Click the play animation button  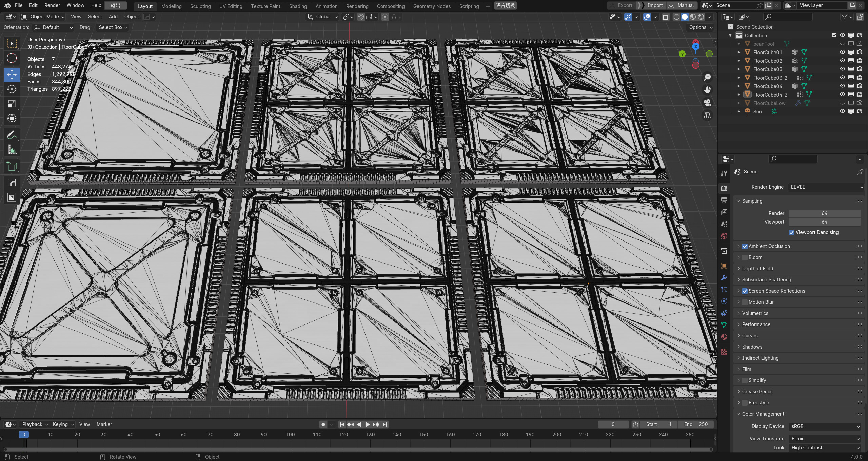pos(368,424)
